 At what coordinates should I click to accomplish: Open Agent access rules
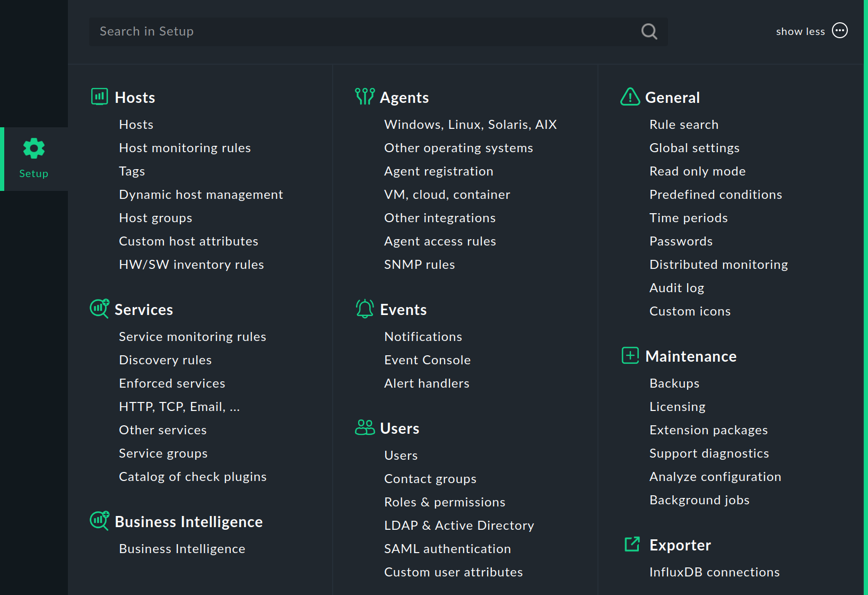click(x=440, y=241)
